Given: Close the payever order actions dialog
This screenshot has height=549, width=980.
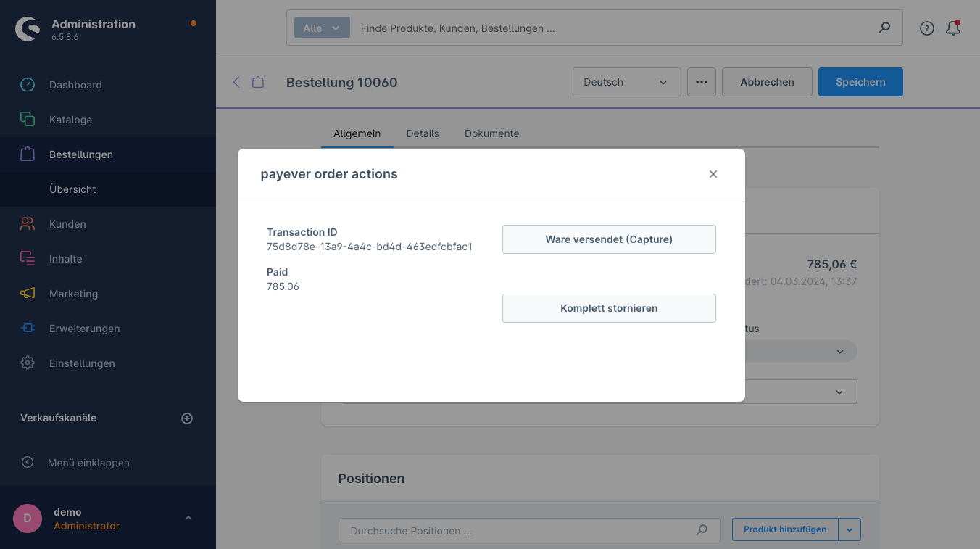Looking at the screenshot, I should click(713, 174).
